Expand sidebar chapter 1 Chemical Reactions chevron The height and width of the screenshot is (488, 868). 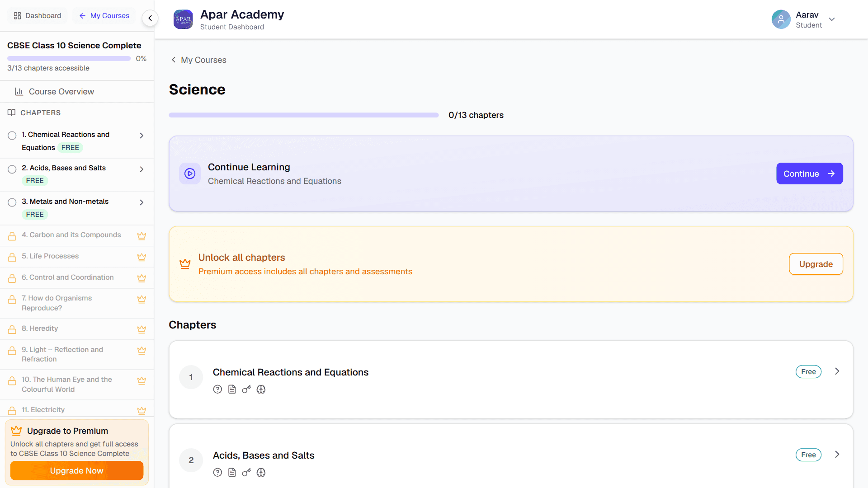(142, 136)
